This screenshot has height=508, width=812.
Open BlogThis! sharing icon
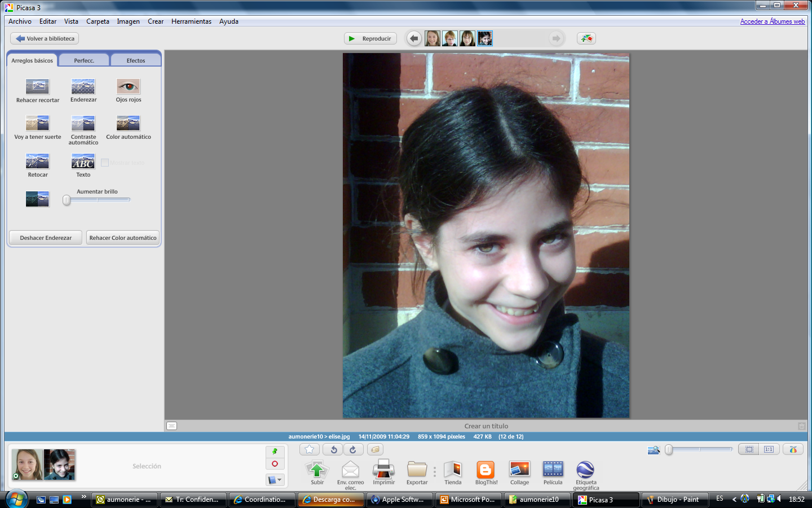(486, 470)
